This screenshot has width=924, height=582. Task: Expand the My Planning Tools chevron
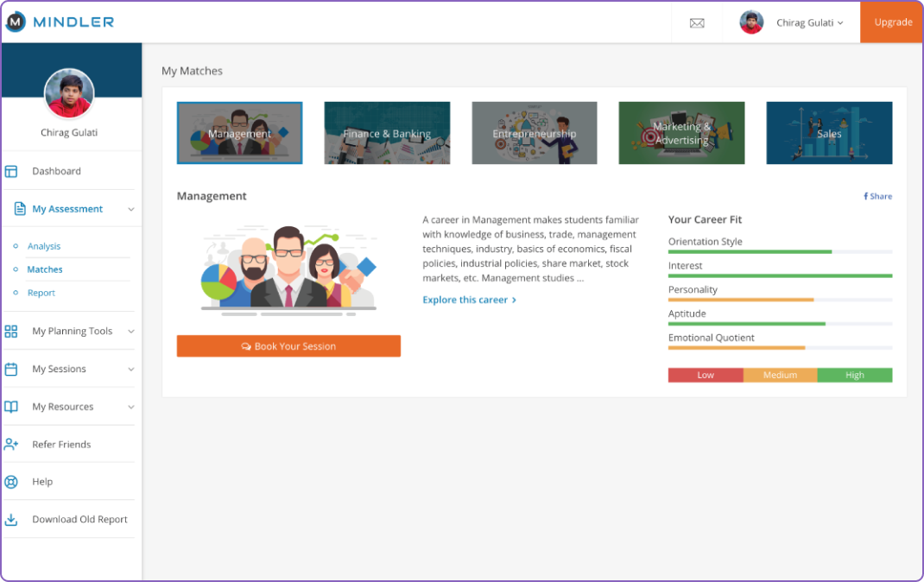(131, 332)
